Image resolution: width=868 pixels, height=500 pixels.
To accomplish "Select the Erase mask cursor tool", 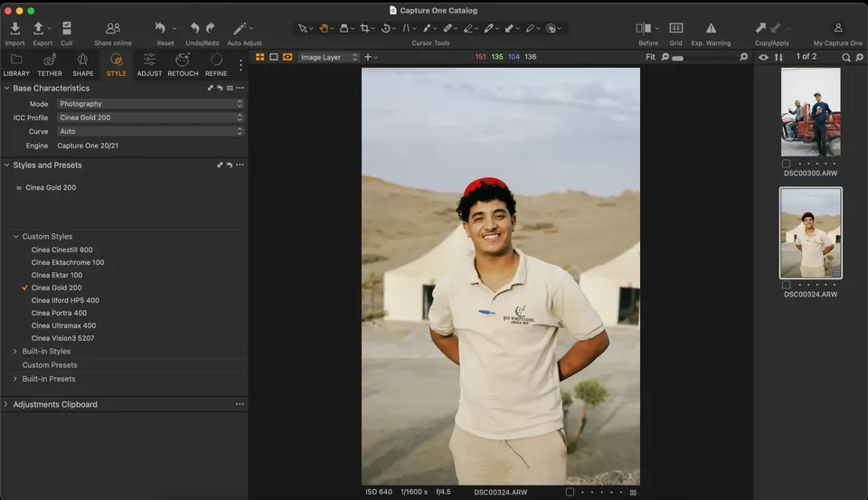I will coord(468,28).
